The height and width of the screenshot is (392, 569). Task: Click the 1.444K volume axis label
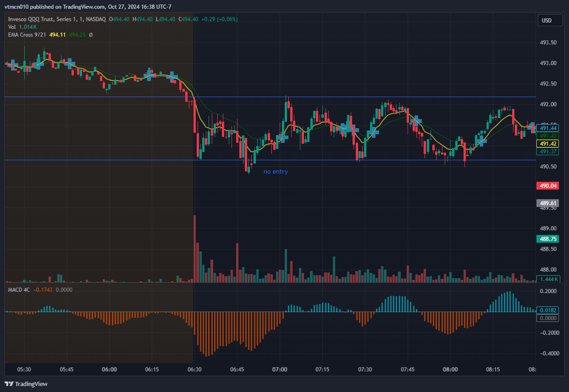pos(548,279)
